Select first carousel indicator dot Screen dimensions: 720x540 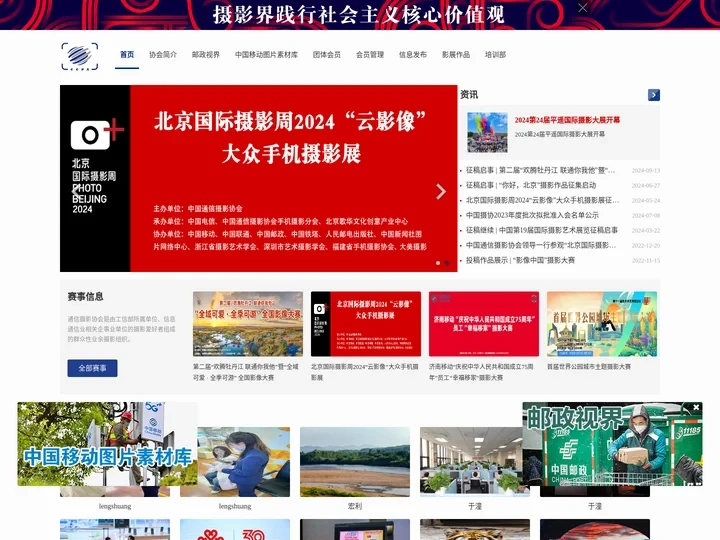(x=438, y=263)
